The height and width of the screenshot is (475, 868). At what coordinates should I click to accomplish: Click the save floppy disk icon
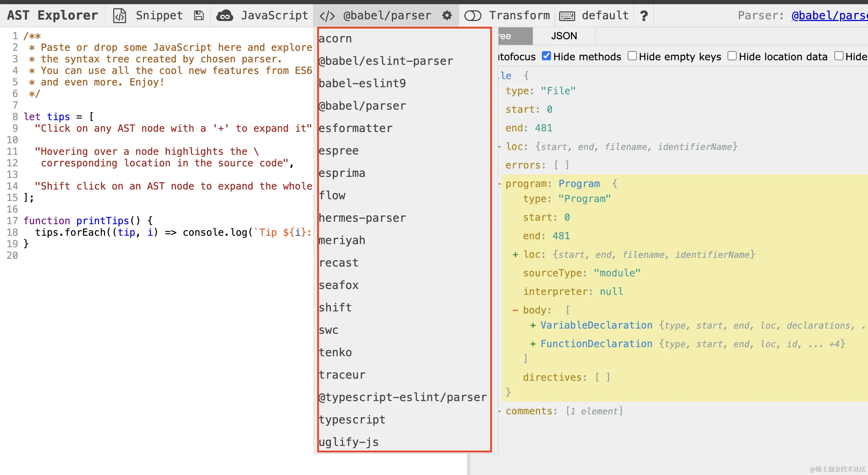(x=199, y=16)
